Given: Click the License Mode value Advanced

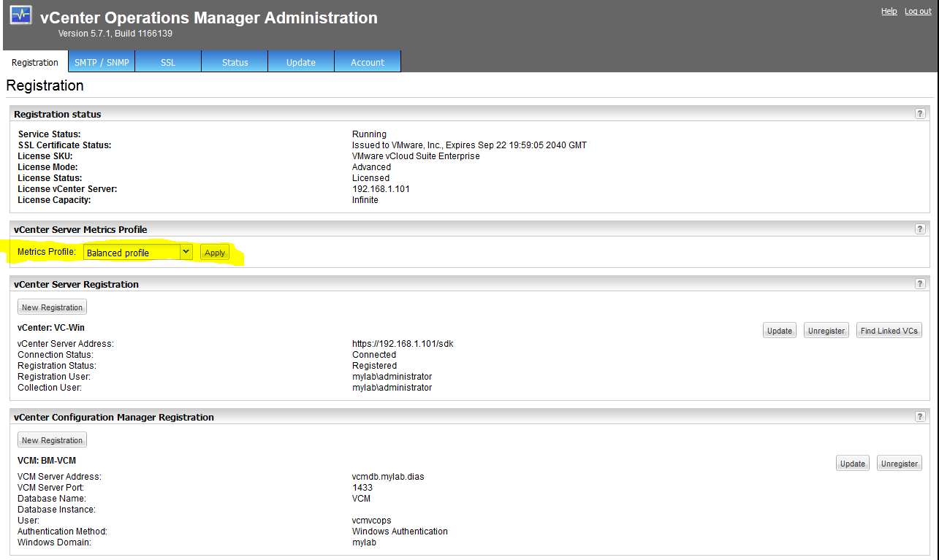Looking at the screenshot, I should coord(371,167).
